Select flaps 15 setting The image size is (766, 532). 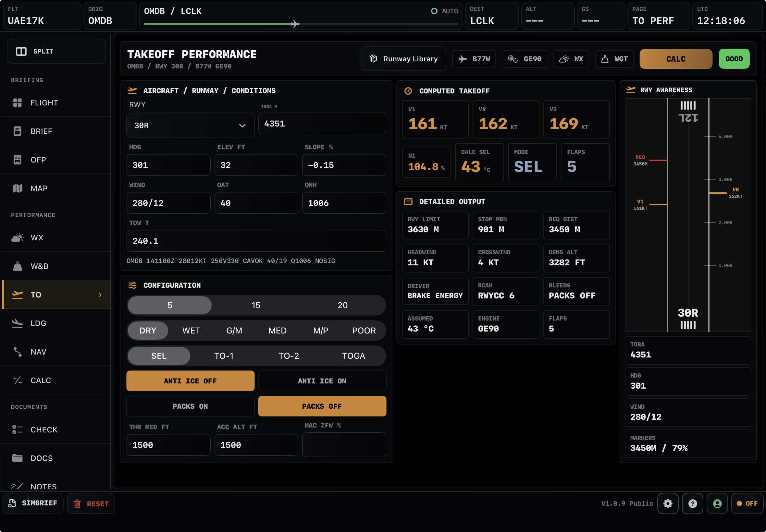(256, 305)
